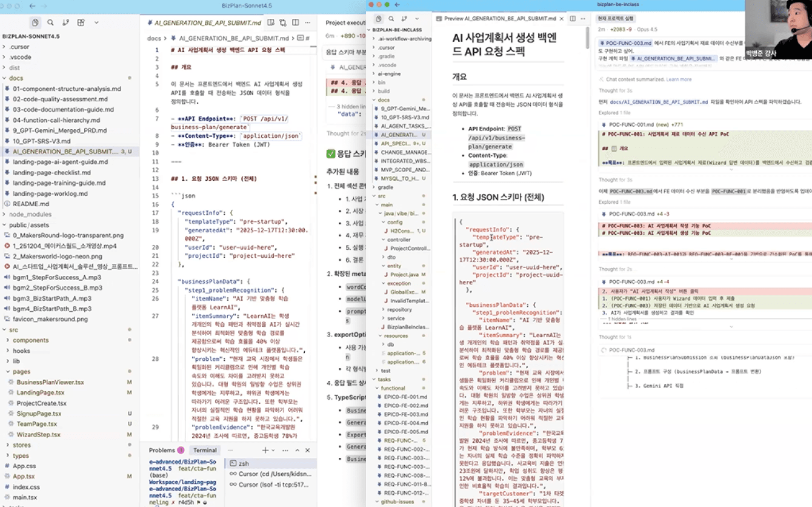Screen dimensions: 812x507
Task: Close the Preview AI_GENERATION_BE_API_SUBMIT.md tab
Action: [x=562, y=19]
